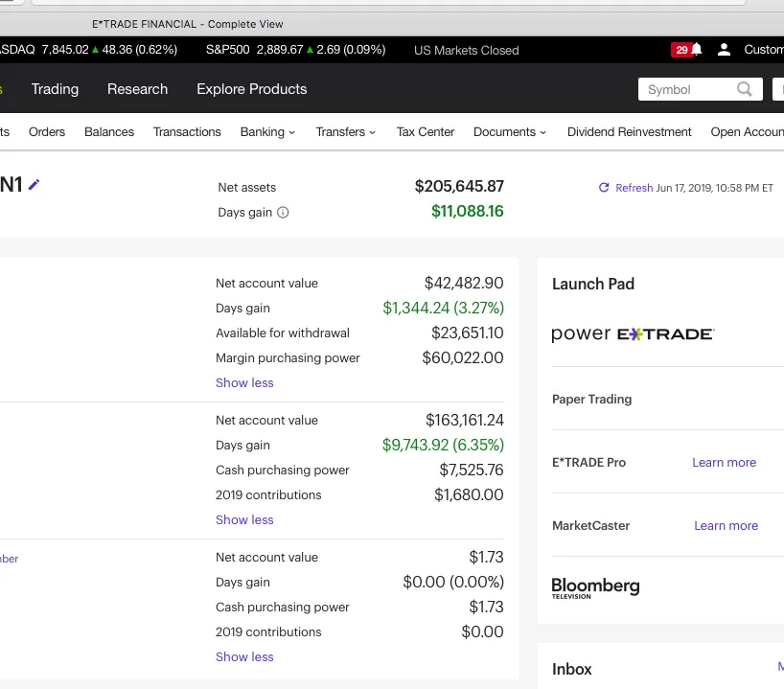Screen dimensions: 784x689
Task: Click US Markets Closed status
Action: 466,50
